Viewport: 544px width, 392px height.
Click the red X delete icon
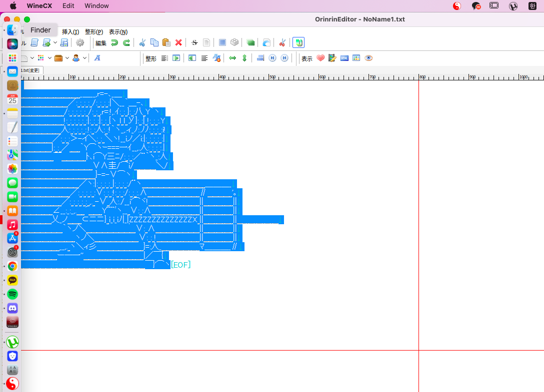pos(178,43)
